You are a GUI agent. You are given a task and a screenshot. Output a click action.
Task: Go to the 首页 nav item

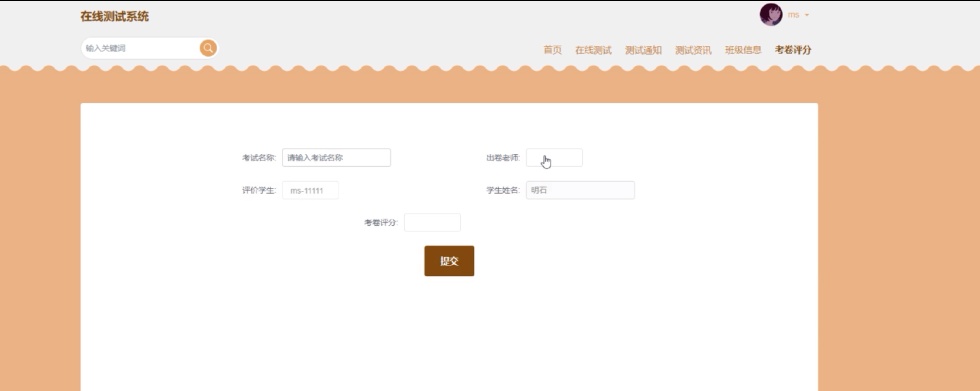[552, 50]
